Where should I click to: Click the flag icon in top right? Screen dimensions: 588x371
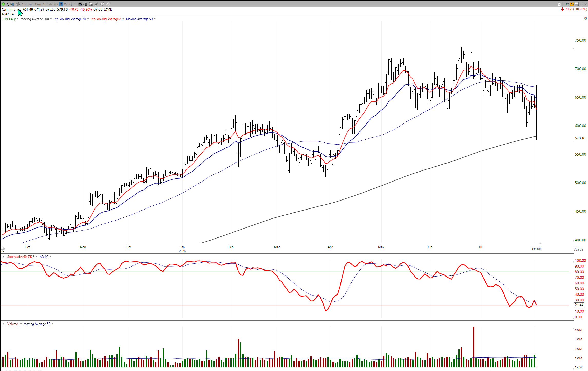click(x=563, y=4)
